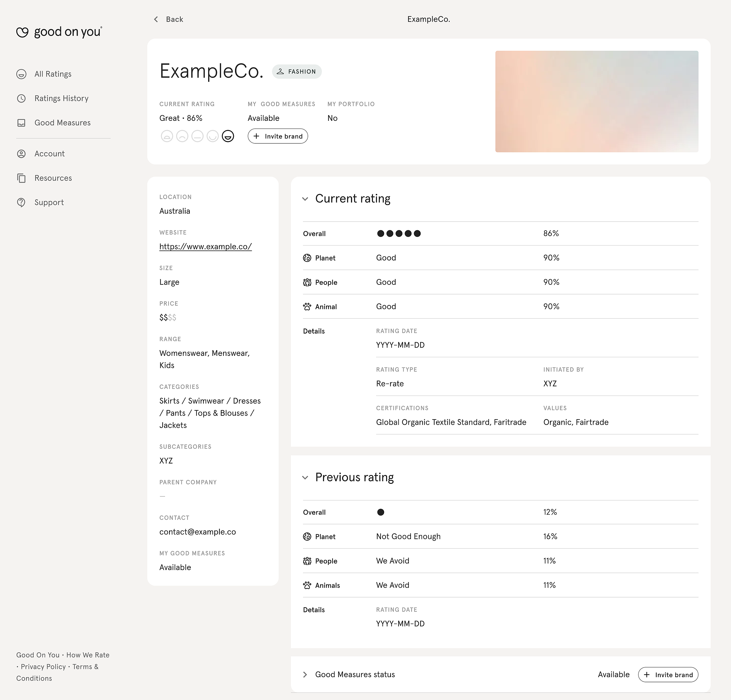
Task: Click the Categories list starting with 'Skirts'
Action: (210, 413)
